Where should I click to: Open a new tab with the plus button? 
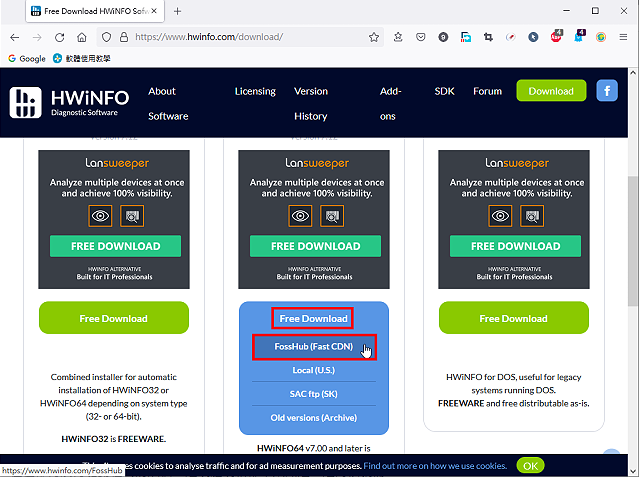pos(177,11)
